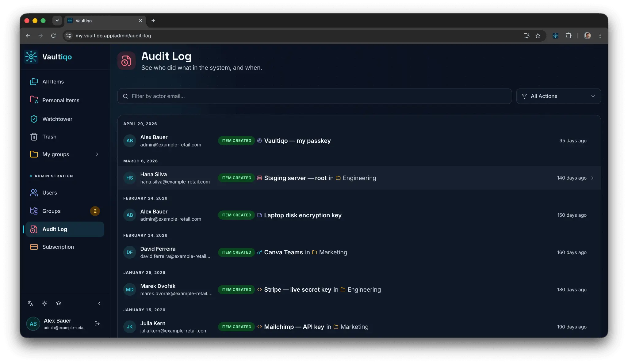The width and height of the screenshot is (628, 364).
Task: Reload the page in the browser
Action: pos(53,36)
